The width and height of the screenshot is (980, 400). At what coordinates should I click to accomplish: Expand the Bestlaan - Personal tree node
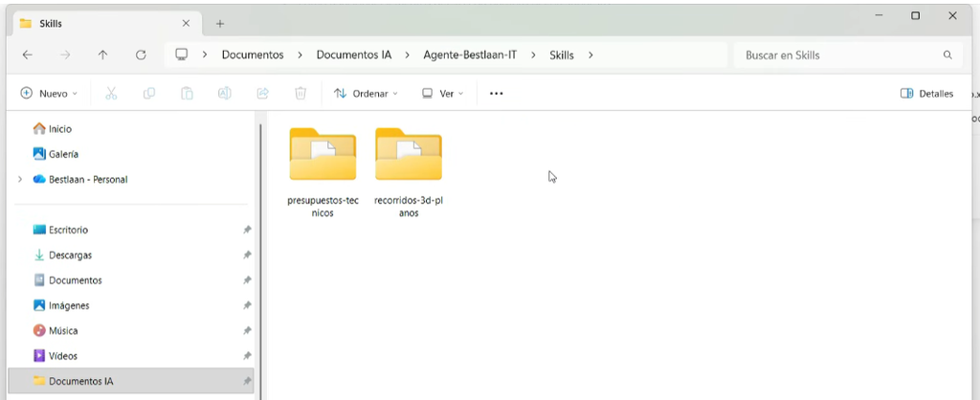[x=20, y=179]
